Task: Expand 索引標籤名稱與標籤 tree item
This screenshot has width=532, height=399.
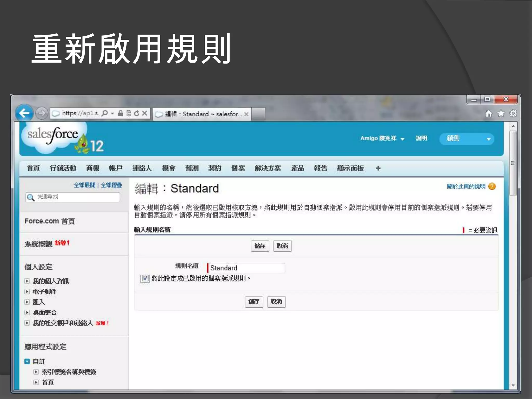Action: 36,372
